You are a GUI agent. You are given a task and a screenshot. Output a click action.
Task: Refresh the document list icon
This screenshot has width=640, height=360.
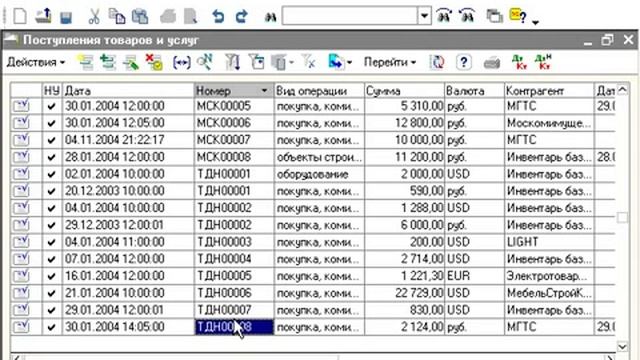pos(437,62)
